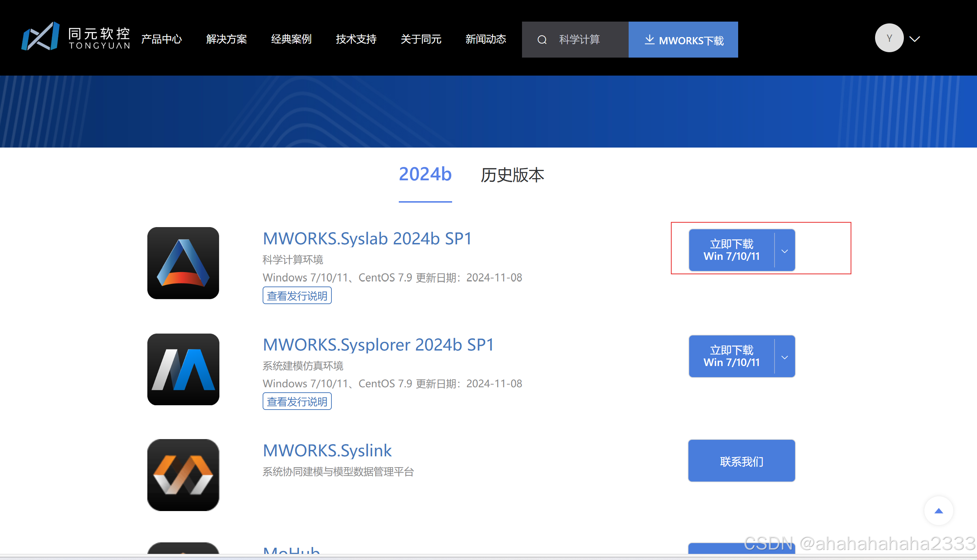The width and height of the screenshot is (977, 560).
Task: Click the 联系我们 button for Syslink
Action: [x=741, y=461]
